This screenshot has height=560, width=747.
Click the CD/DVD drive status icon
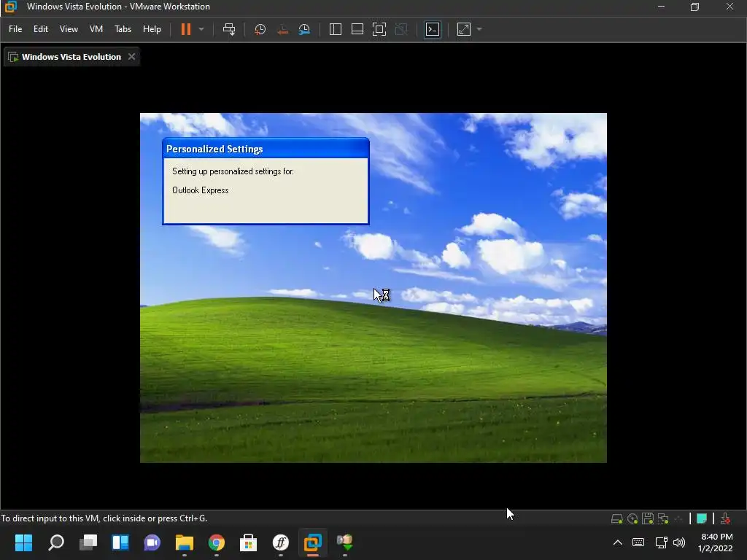(632, 518)
